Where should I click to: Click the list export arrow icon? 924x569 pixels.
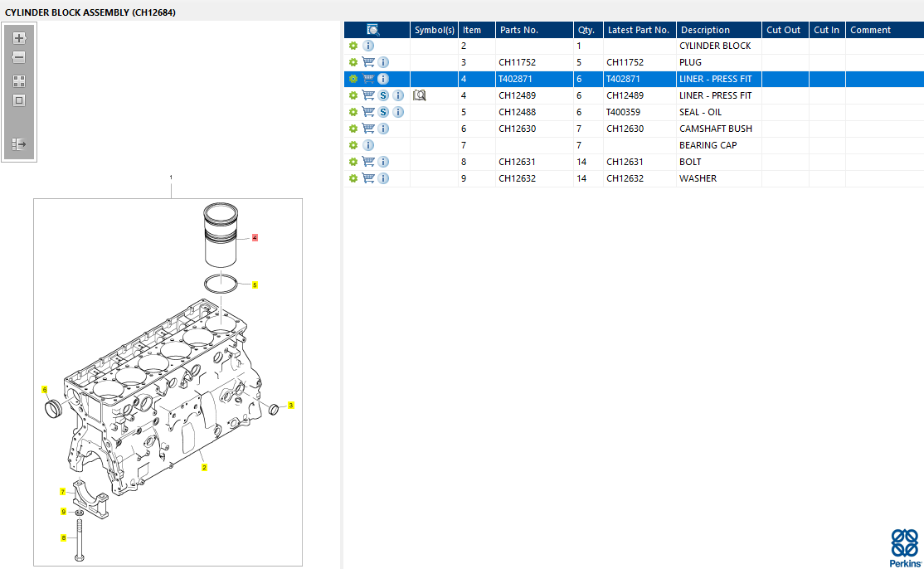(x=19, y=144)
